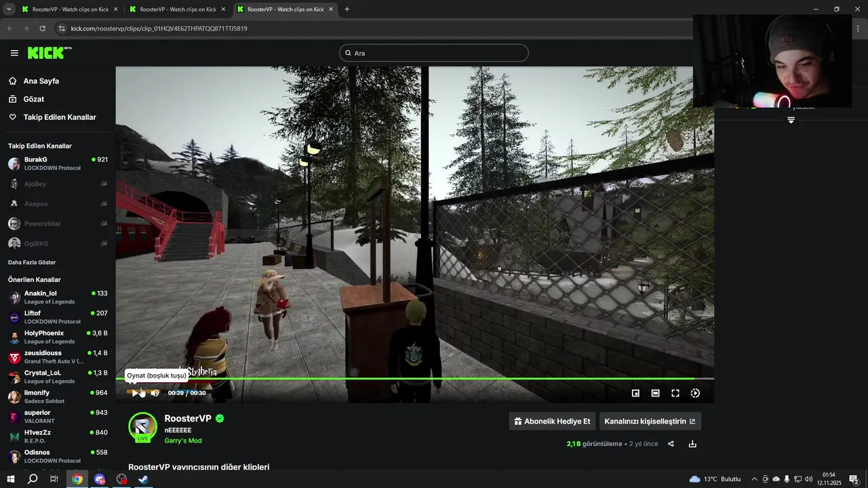Open Task View on taskbar
Viewport: 868px width, 488px height.
(x=54, y=479)
